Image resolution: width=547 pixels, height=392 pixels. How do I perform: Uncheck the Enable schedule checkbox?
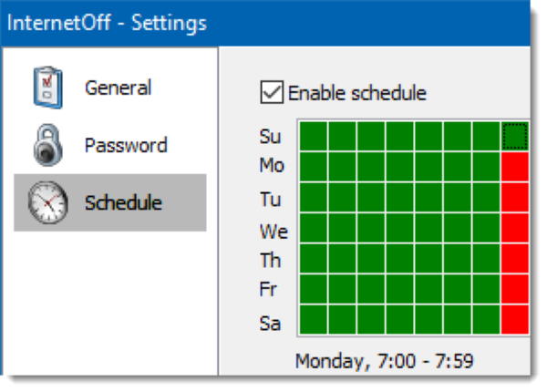coord(272,92)
